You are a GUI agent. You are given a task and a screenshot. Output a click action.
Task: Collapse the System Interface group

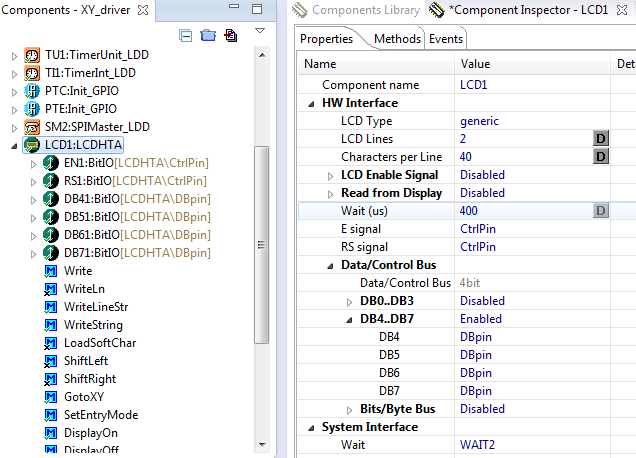coord(311,428)
